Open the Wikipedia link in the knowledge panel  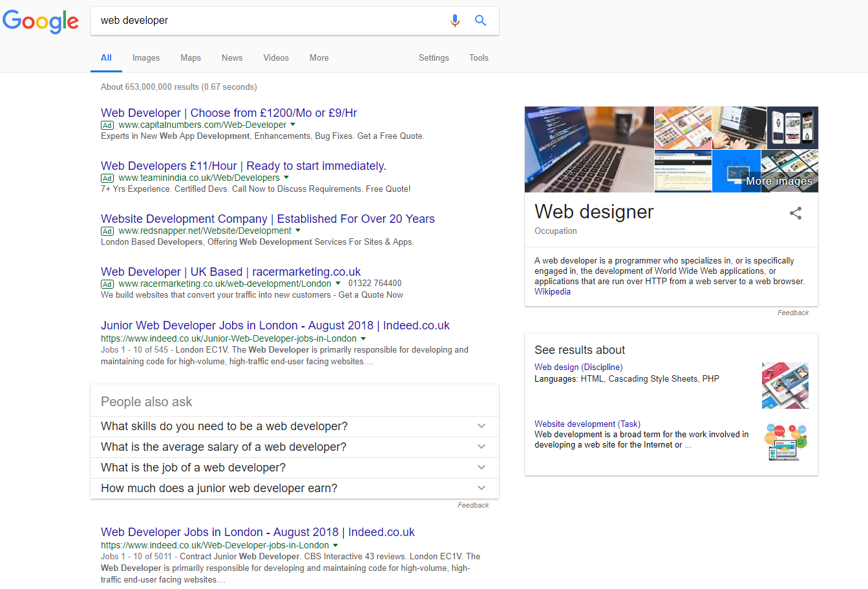[x=553, y=291]
